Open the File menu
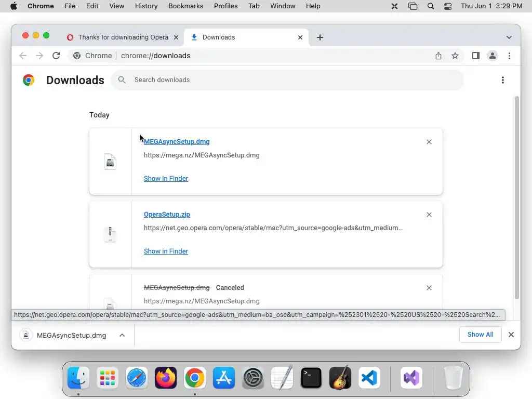The width and height of the screenshot is (532, 399). (70, 6)
